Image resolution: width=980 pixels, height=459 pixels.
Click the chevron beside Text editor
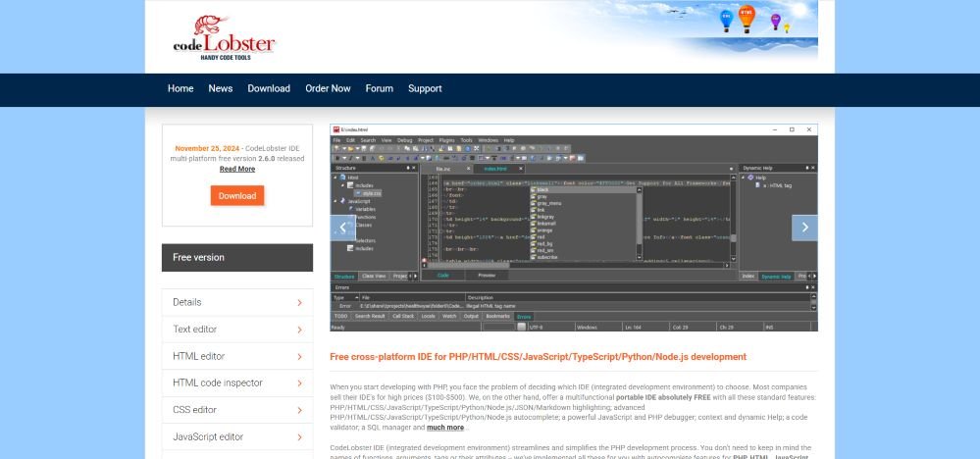tap(299, 330)
